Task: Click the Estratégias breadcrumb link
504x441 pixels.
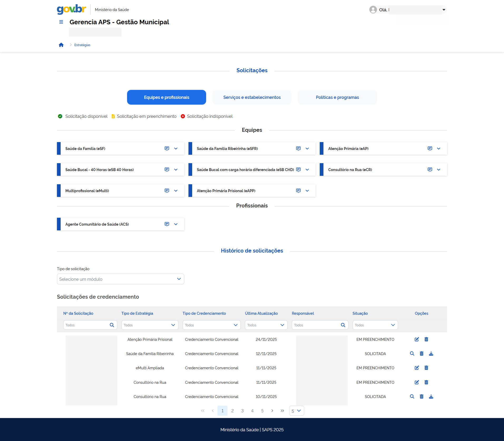Action: coord(82,45)
